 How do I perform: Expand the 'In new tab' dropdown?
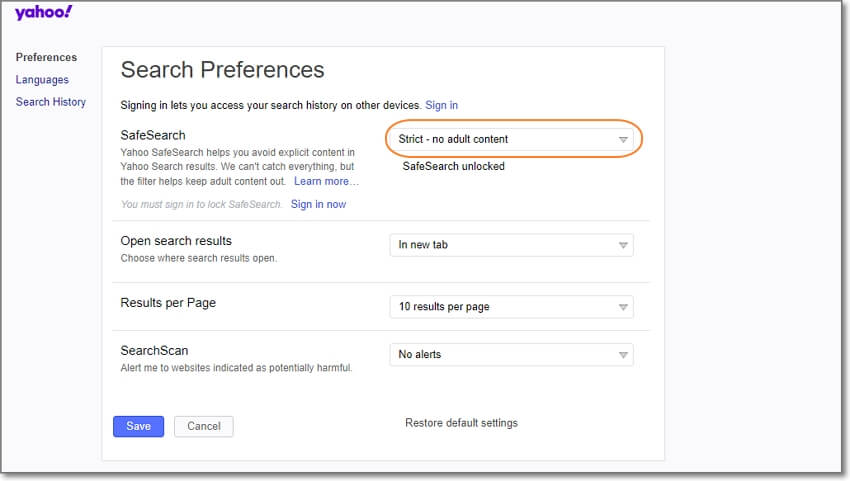point(500,245)
